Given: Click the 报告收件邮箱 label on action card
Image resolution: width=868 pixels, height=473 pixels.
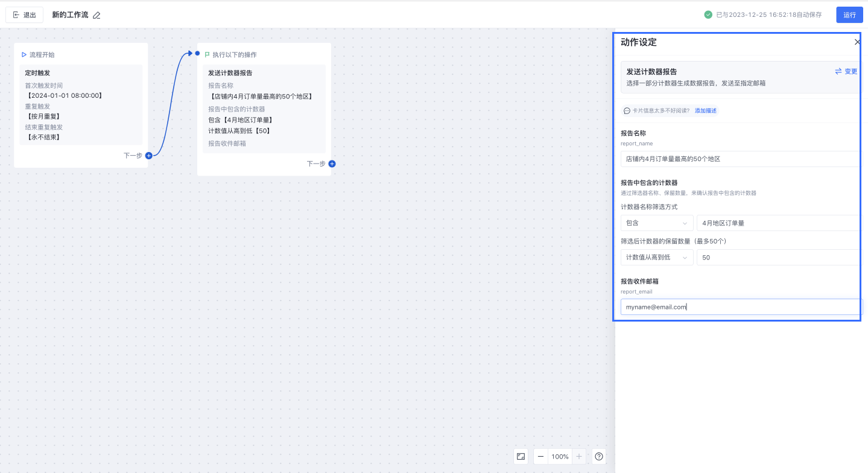Looking at the screenshot, I should coord(227,144).
